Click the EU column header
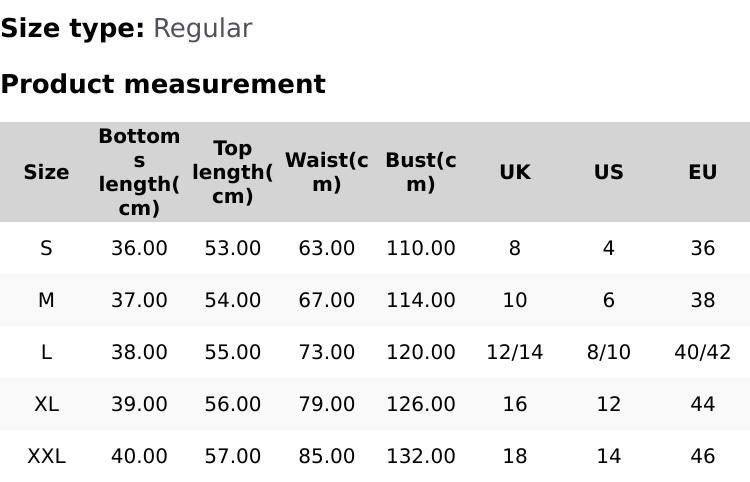This screenshot has height=482, width=750. click(x=702, y=172)
